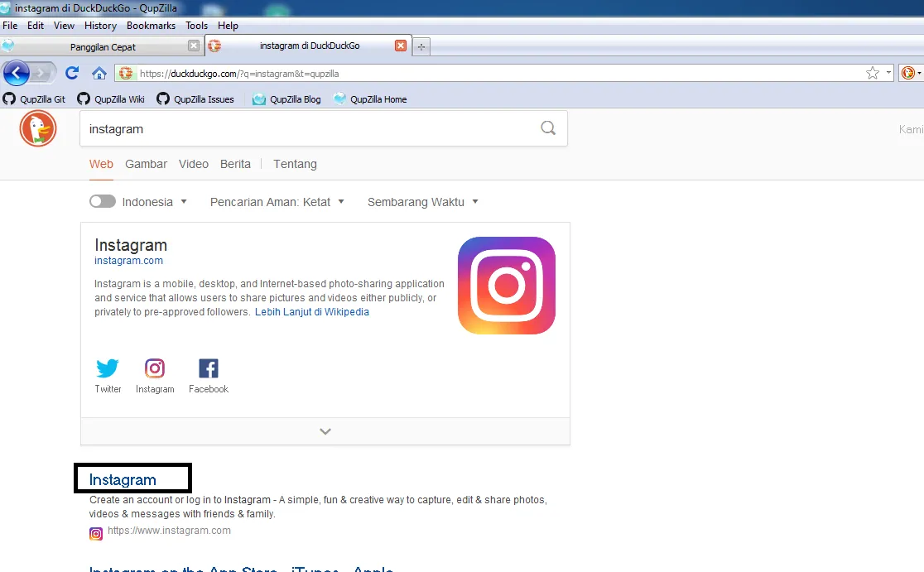This screenshot has height=572, width=924.
Task: Click the large Instagram logo image
Action: click(507, 286)
